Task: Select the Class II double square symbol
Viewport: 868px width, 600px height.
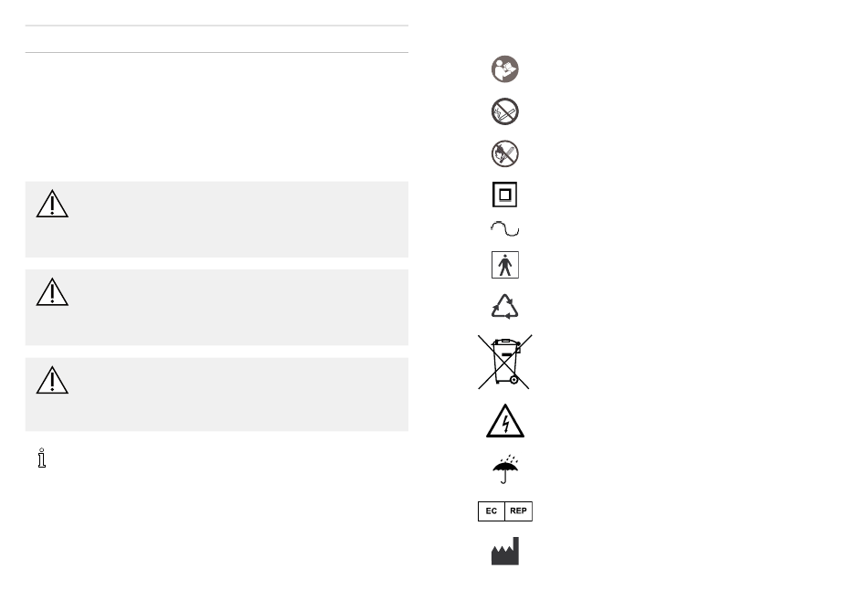Action: tap(504, 195)
